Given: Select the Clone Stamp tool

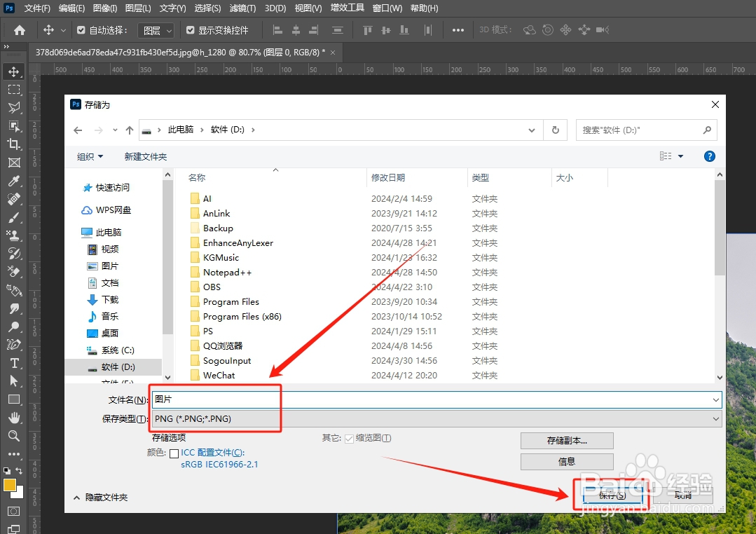Looking at the screenshot, I should tap(13, 235).
